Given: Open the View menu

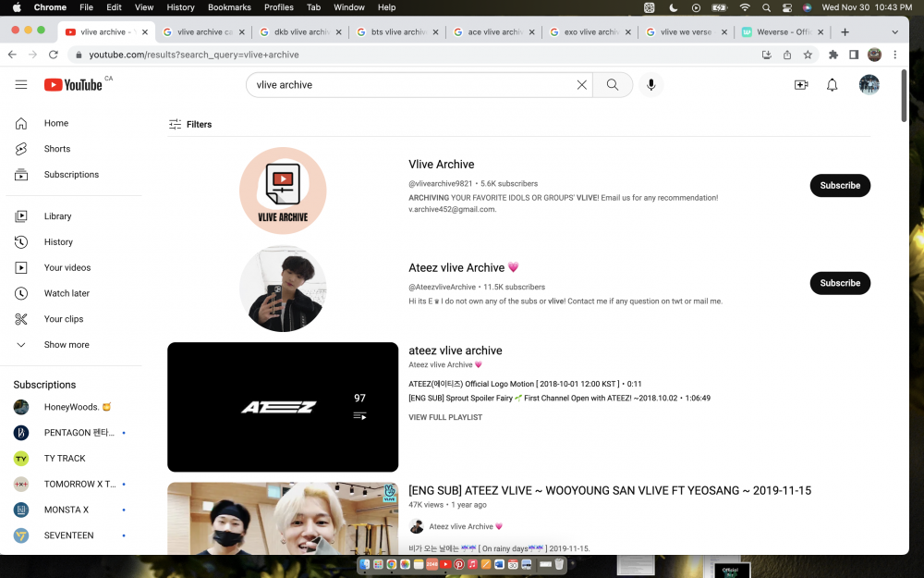Looking at the screenshot, I should tap(144, 7).
